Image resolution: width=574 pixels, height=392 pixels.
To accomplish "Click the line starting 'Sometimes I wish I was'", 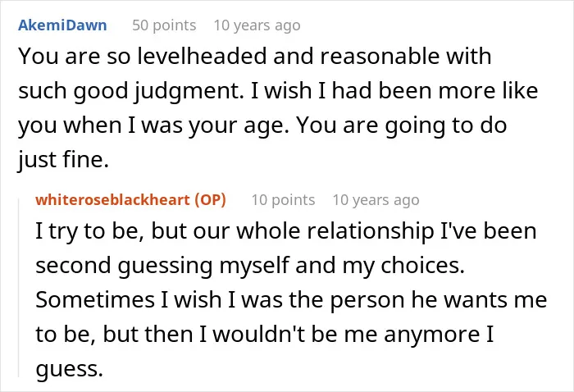I will click(x=291, y=300).
